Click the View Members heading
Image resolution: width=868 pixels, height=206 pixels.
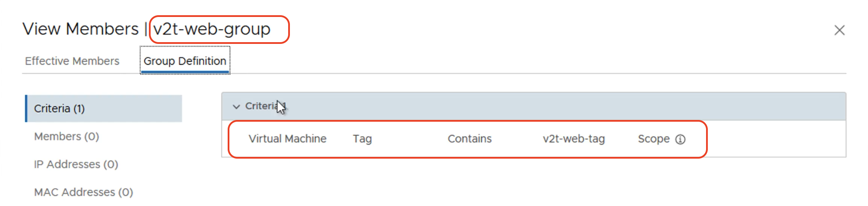[81, 29]
